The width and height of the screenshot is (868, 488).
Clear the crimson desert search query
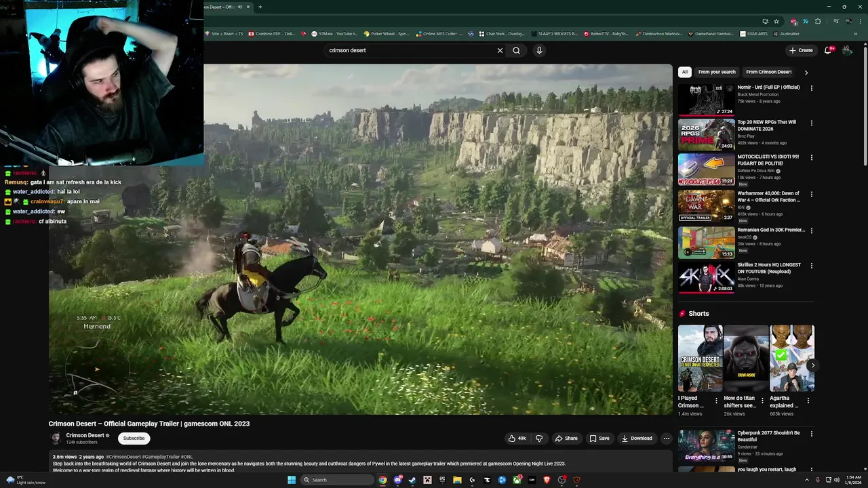click(x=500, y=50)
